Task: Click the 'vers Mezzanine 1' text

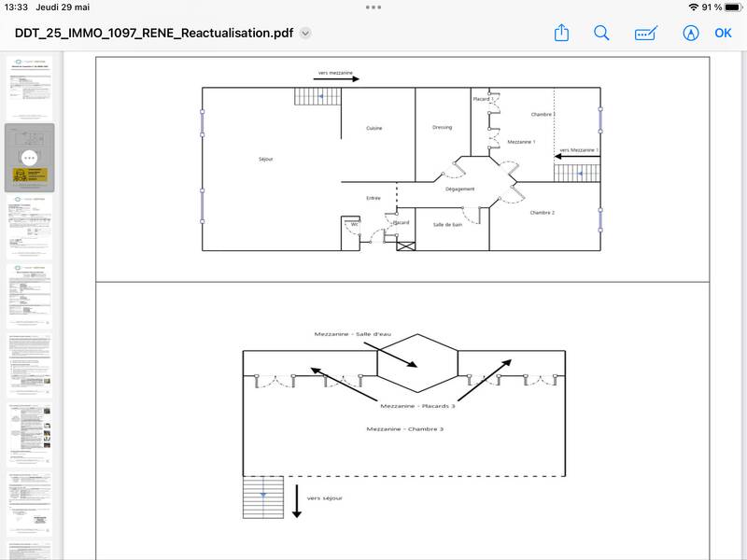Action: [x=579, y=150]
